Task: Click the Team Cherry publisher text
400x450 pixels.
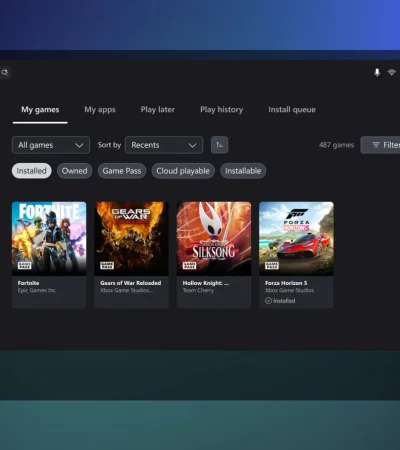Action: pyautogui.click(x=198, y=290)
